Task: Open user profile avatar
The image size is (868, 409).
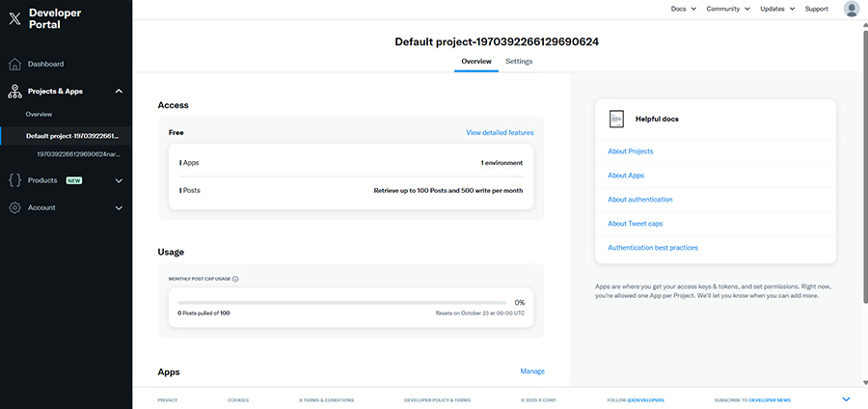Action: click(x=852, y=9)
